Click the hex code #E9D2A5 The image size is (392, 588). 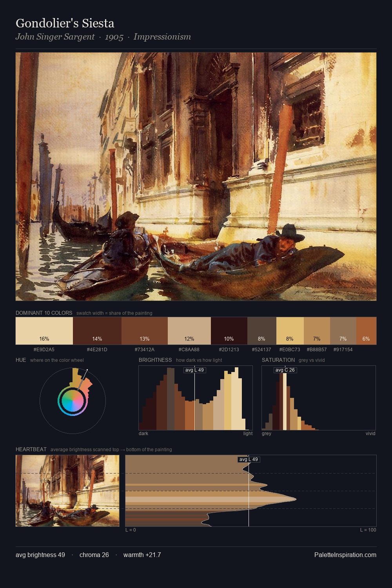pos(44,350)
